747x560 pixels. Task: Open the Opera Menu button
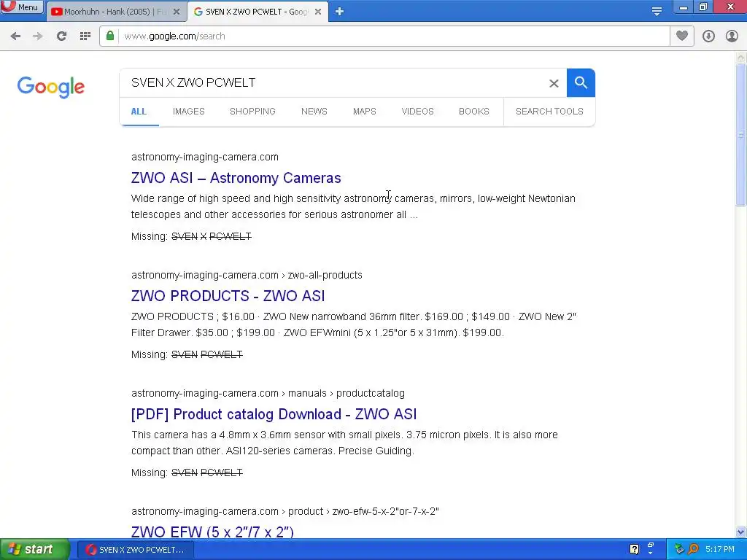click(x=22, y=7)
